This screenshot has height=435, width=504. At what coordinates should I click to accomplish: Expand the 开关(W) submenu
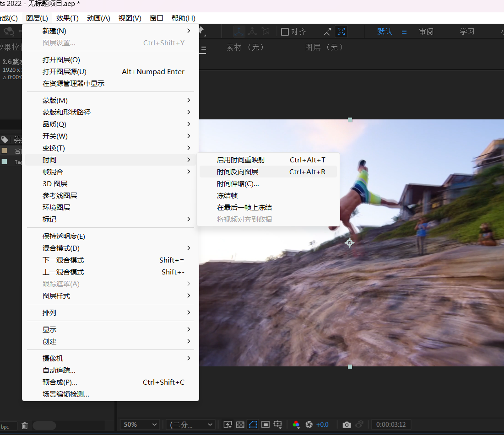coord(110,136)
